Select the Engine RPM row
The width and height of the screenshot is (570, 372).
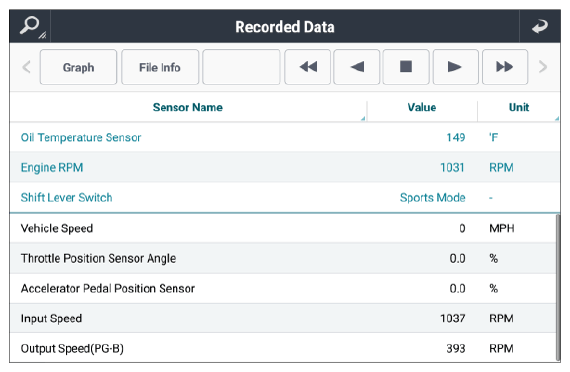[285, 167]
